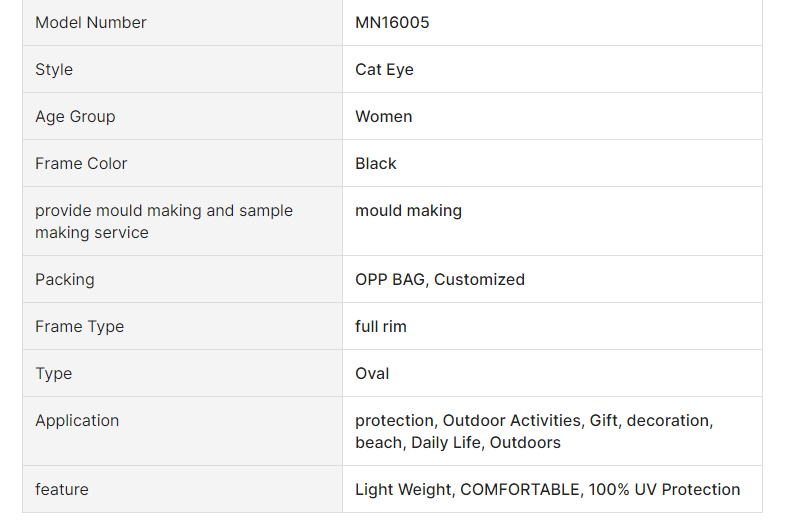Click the "Packing" attribute label
The height and width of the screenshot is (530, 792).
pos(65,279)
